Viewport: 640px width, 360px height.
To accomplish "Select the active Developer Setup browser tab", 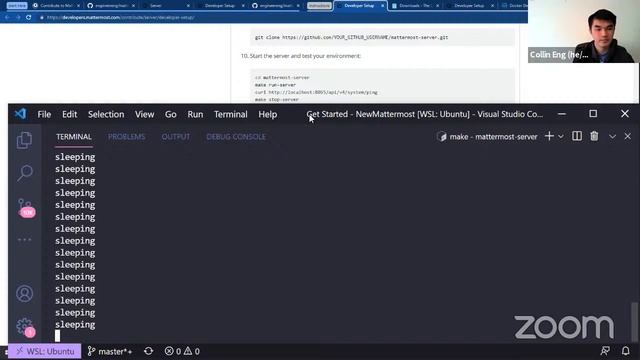I will [360, 6].
